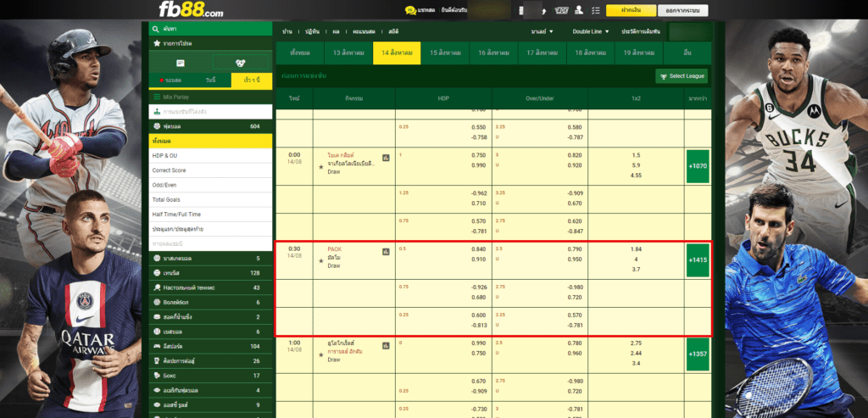Open live chat speech bubble icon
This screenshot has width=868, height=418.
(410, 10)
